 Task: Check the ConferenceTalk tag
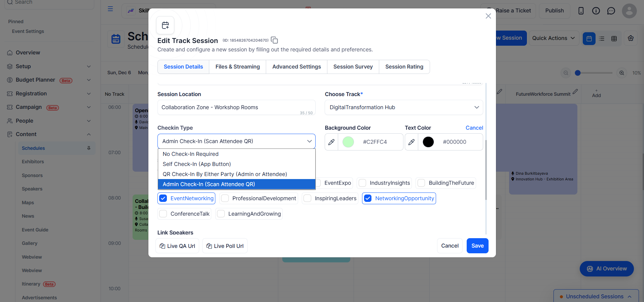click(163, 214)
